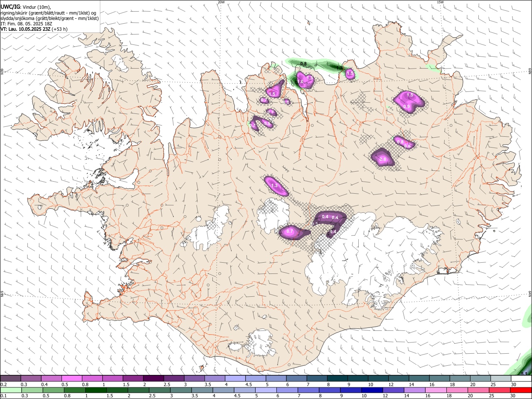This screenshot has height=399, width=532.
Task: Click the 'rigning/skúrir' legend description line
Action: pyautogui.click(x=49, y=12)
